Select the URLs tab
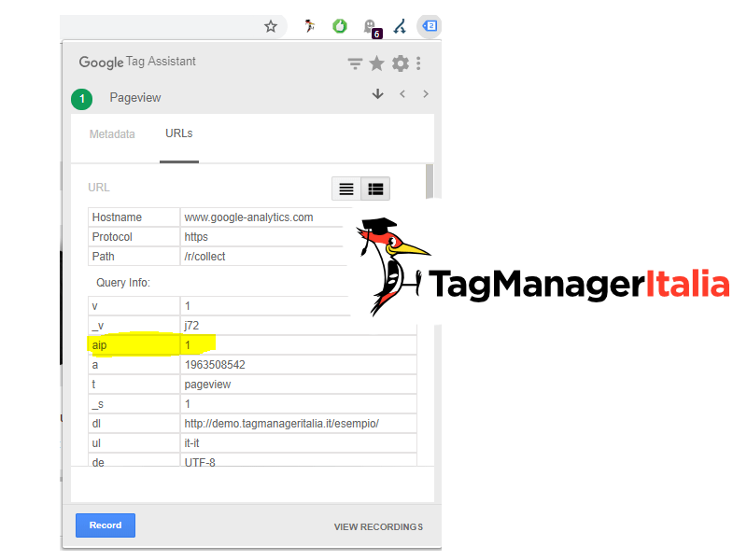The height and width of the screenshot is (560, 747). click(179, 133)
